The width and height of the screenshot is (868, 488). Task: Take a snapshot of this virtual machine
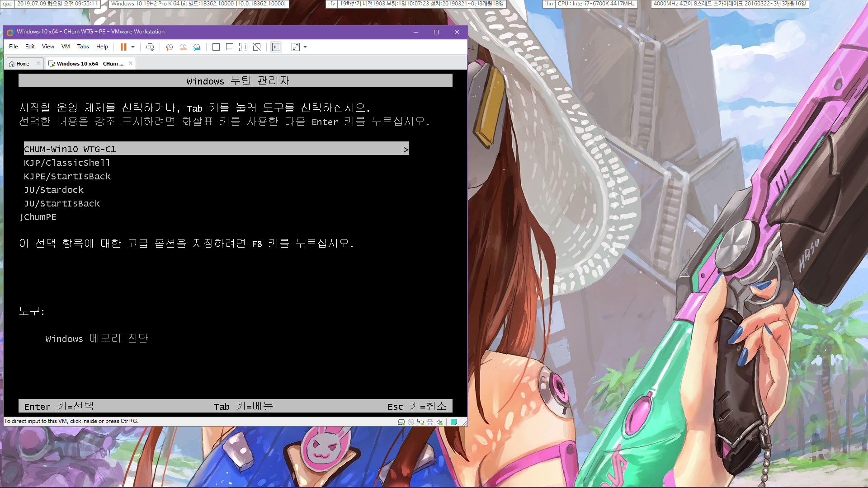tap(169, 47)
